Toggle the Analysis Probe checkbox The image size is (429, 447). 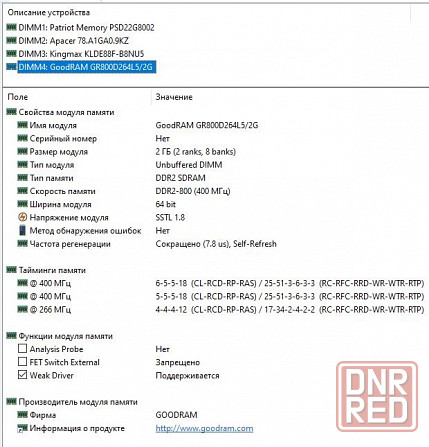(22, 349)
